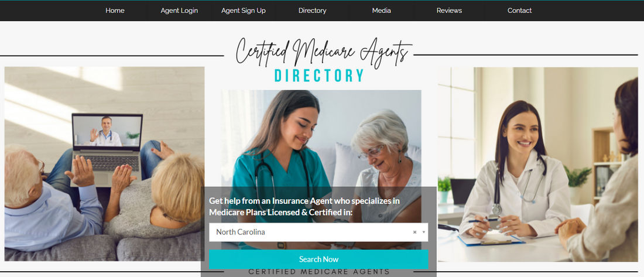This screenshot has height=277, width=644.
Task: Click the blue clipboard on the doctor's desk
Action: (491, 239)
